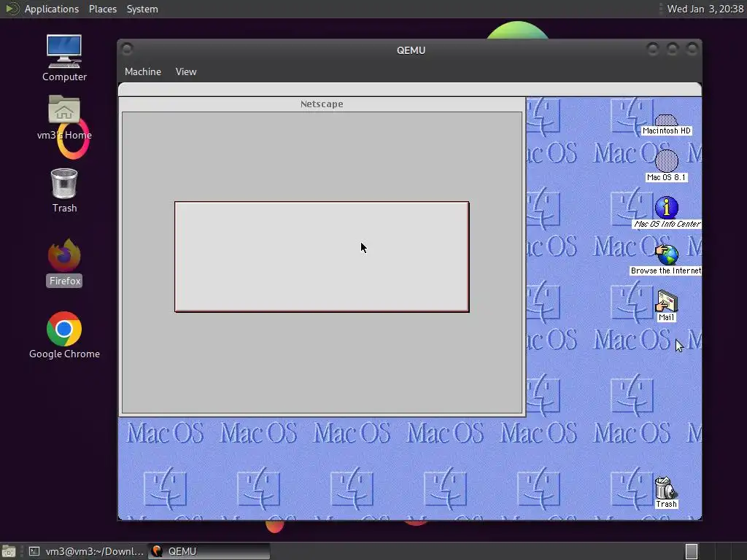Click the Netscape window title bar
The height and width of the screenshot is (560, 747).
point(322,104)
